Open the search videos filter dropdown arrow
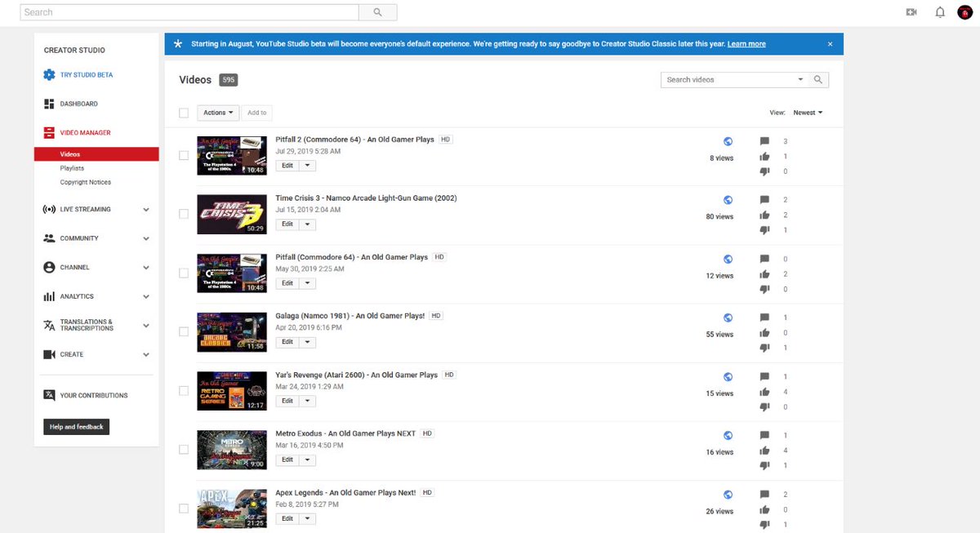The height and width of the screenshot is (533, 980). [800, 80]
